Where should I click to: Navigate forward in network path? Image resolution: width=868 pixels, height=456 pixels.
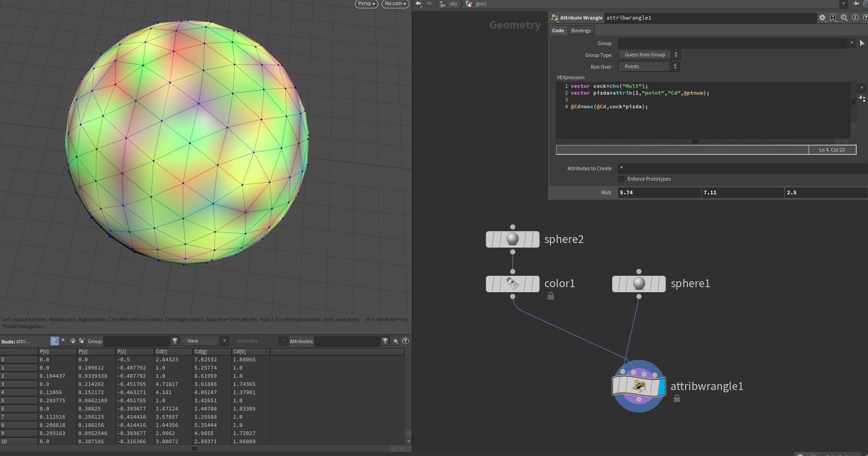[x=429, y=4]
